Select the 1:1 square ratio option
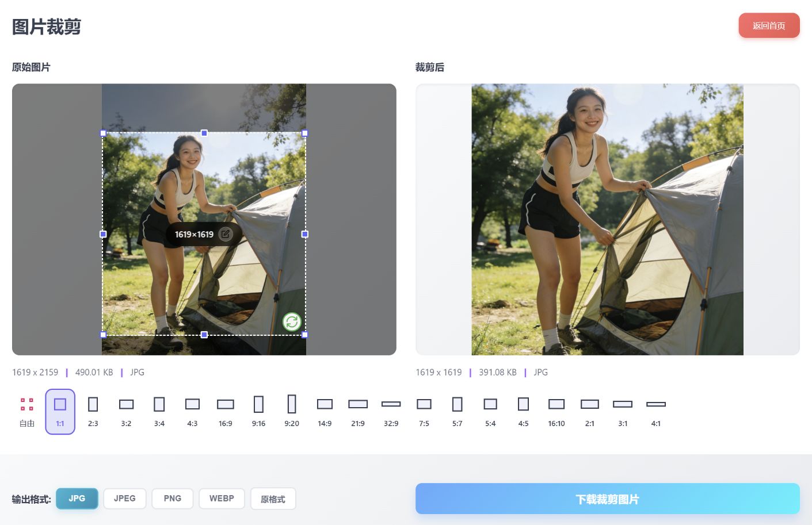Screen dimensions: 812x525 click(x=60, y=411)
